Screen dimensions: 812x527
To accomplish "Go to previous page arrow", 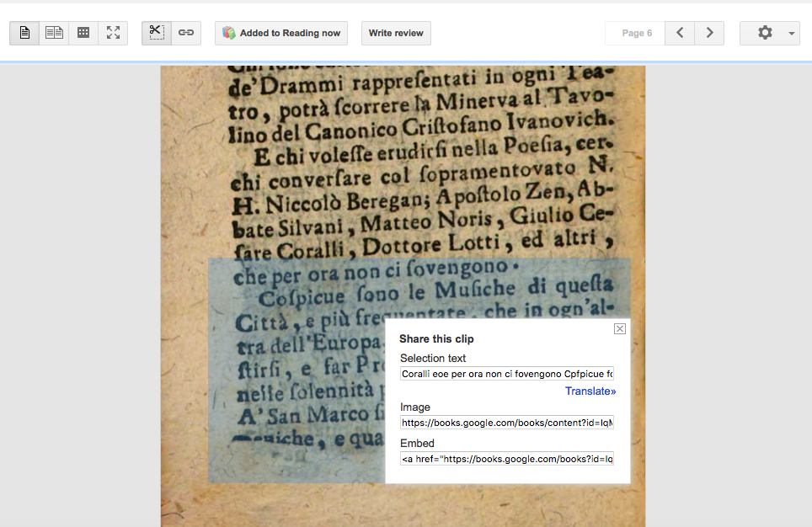I will click(x=680, y=33).
